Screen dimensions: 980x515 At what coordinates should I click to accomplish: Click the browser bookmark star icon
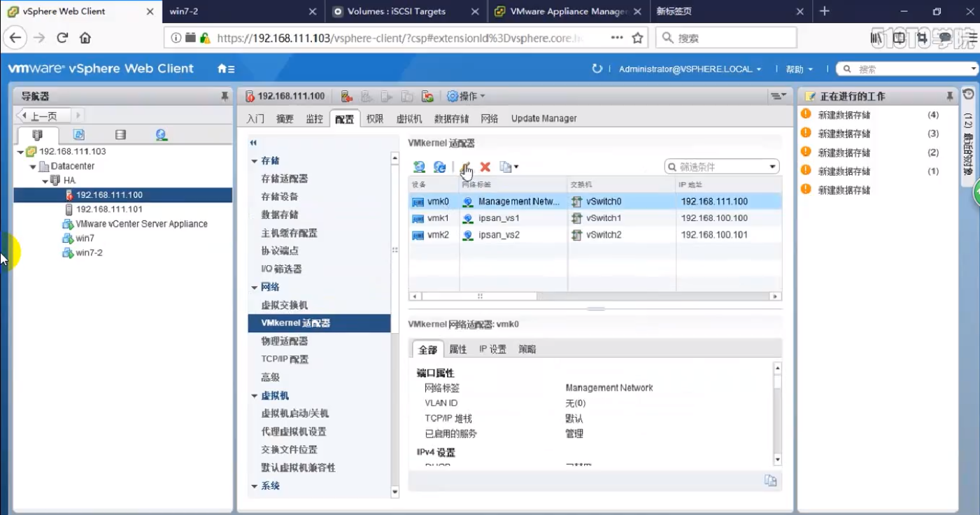pyautogui.click(x=637, y=38)
